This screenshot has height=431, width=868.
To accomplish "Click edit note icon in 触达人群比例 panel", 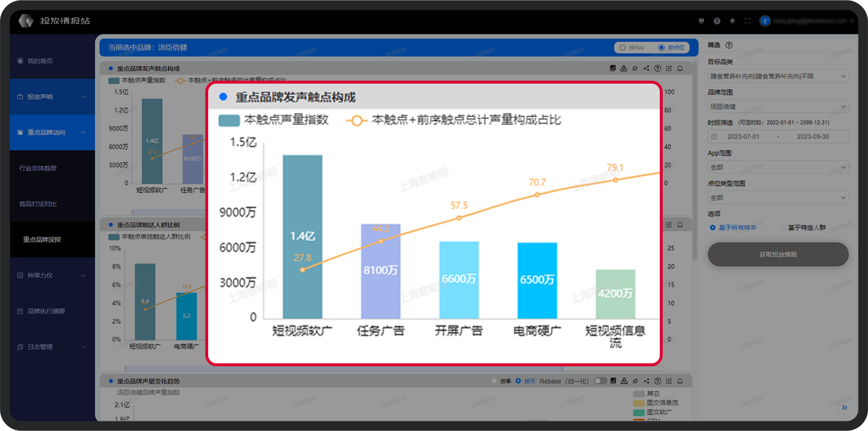I will 669,225.
